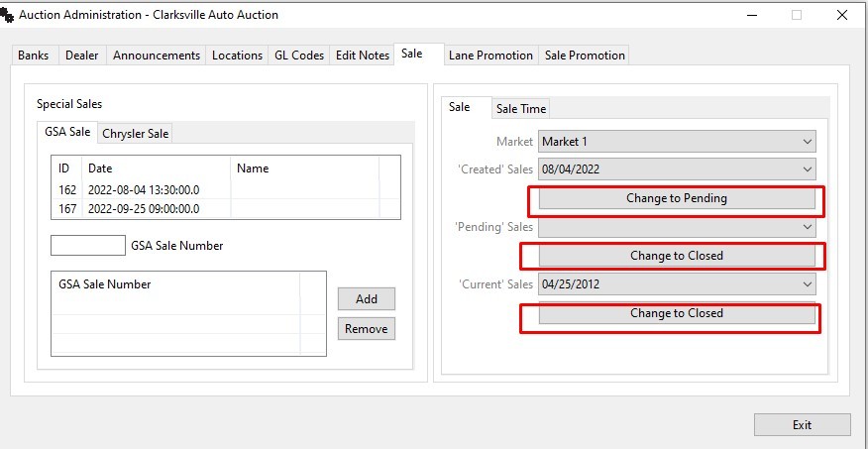The height and width of the screenshot is (449, 868).
Task: Open the GL Codes tab
Action: coord(299,56)
